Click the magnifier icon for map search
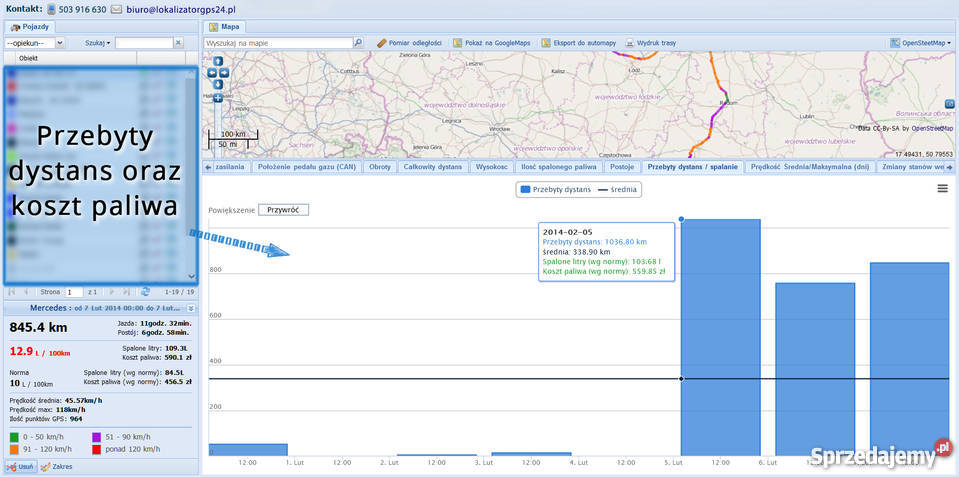 (x=358, y=43)
